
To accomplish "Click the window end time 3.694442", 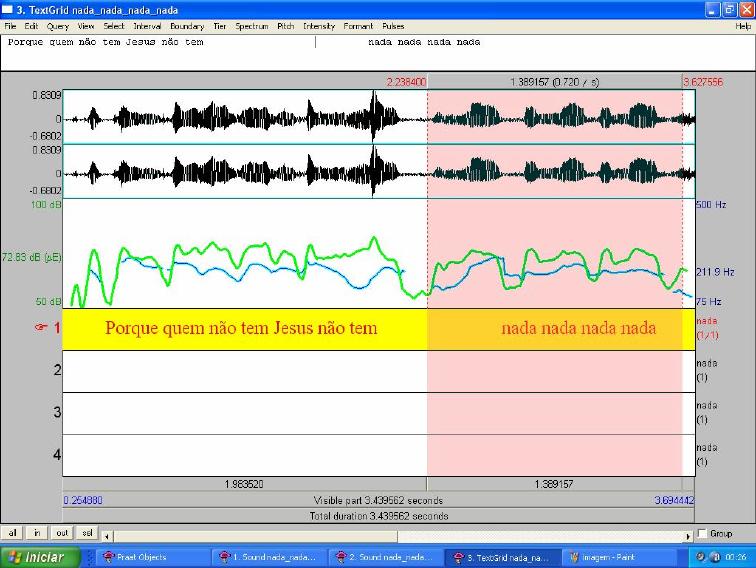I will coord(674,500).
